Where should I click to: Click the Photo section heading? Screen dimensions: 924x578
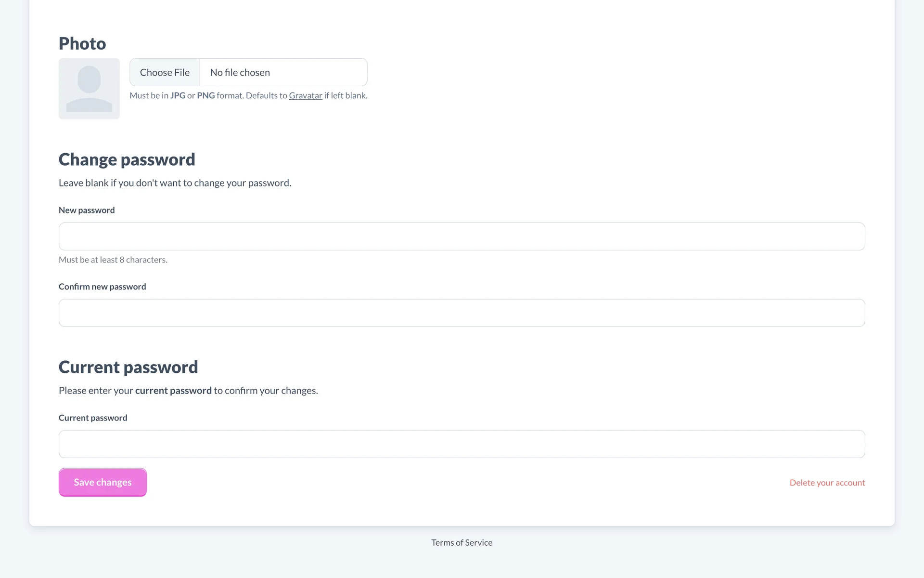[x=82, y=43]
